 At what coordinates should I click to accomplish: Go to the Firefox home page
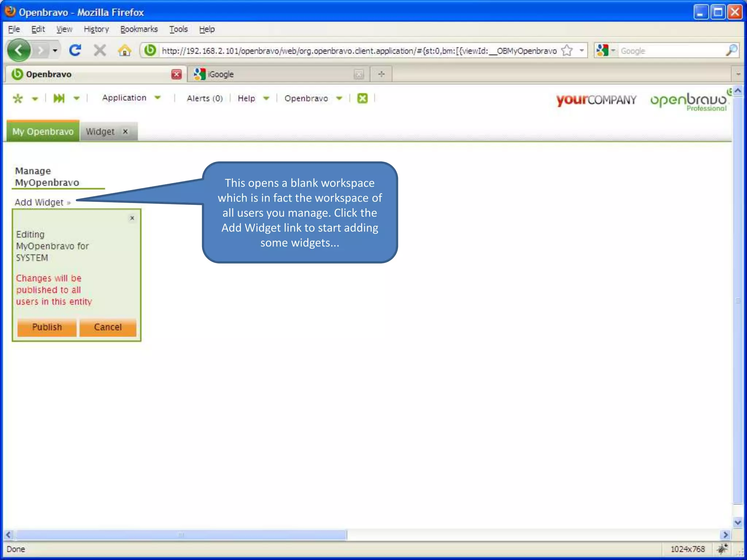click(x=125, y=50)
